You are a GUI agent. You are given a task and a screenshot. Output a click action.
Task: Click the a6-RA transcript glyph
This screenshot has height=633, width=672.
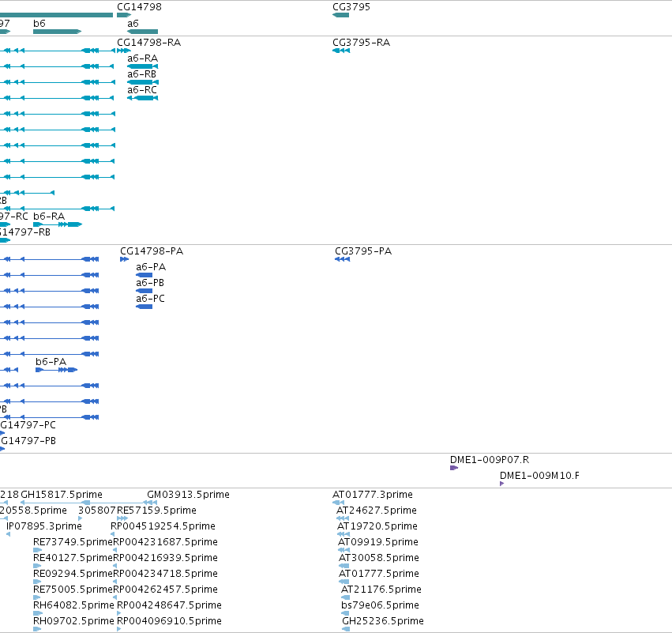point(143,66)
